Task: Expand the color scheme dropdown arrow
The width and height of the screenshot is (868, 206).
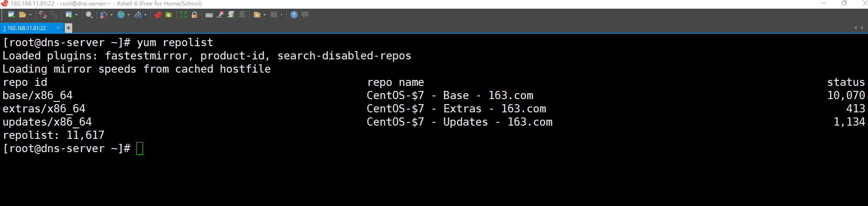Action: coord(112,15)
